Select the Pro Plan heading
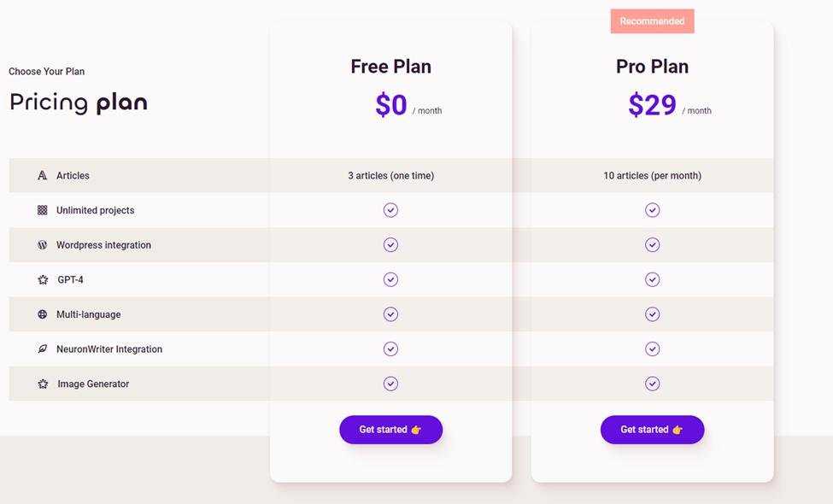This screenshot has width=833, height=504. click(652, 67)
